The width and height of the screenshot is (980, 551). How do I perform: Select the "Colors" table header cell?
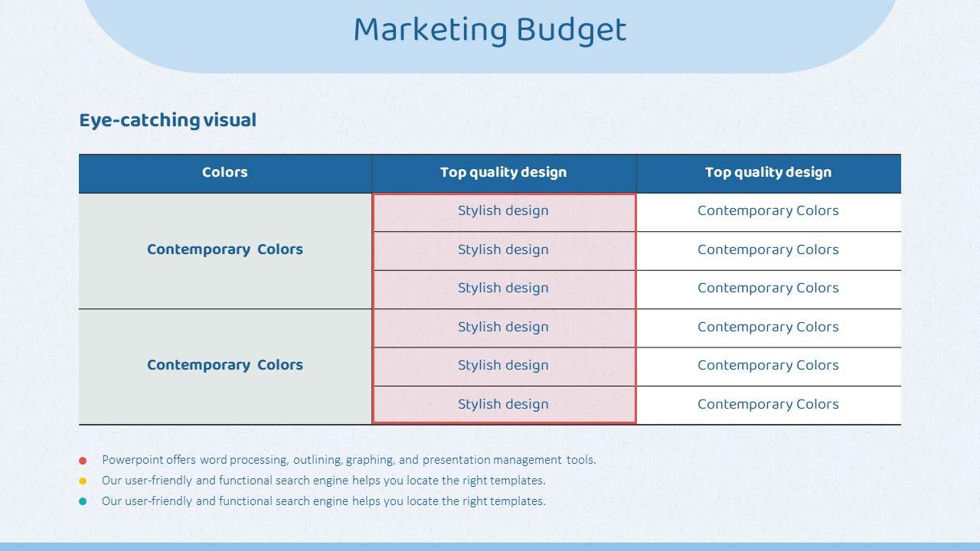(x=225, y=173)
